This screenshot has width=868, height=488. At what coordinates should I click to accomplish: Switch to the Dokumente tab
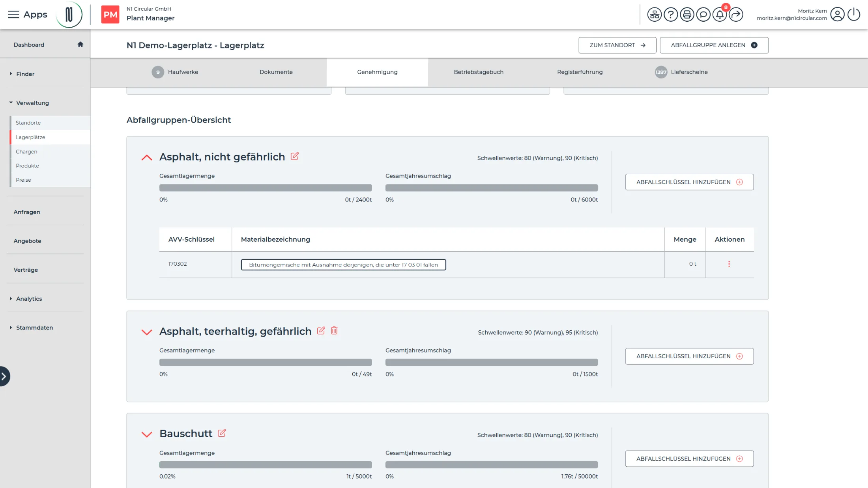coord(276,72)
